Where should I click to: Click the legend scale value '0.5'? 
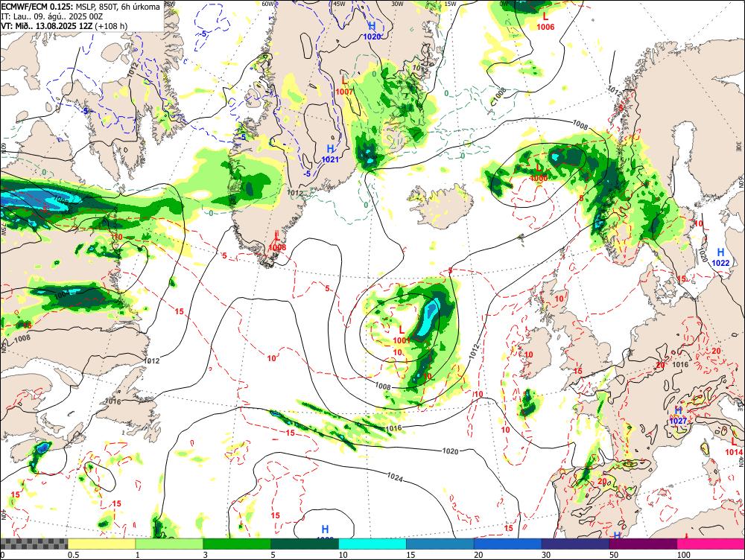coord(73,555)
